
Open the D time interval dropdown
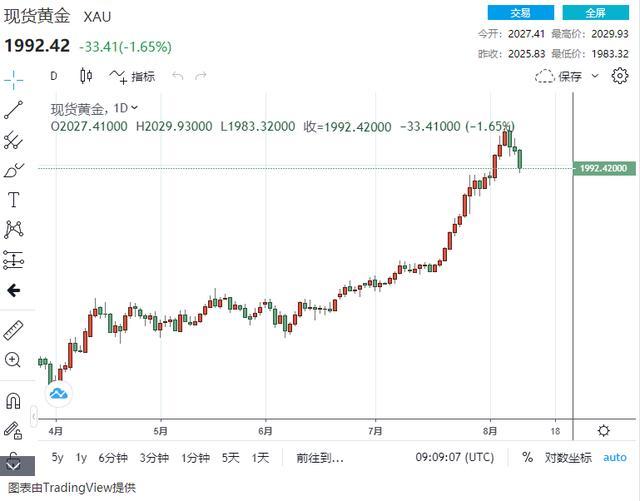tap(54, 76)
